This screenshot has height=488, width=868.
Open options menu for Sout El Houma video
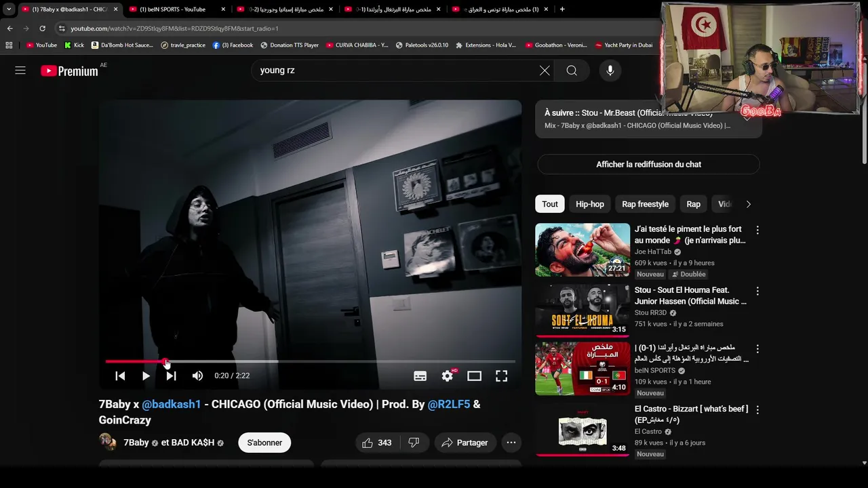pyautogui.click(x=757, y=291)
